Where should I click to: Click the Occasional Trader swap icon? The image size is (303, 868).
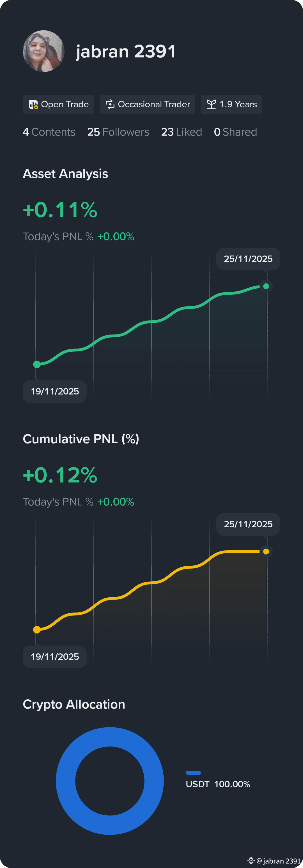110,105
